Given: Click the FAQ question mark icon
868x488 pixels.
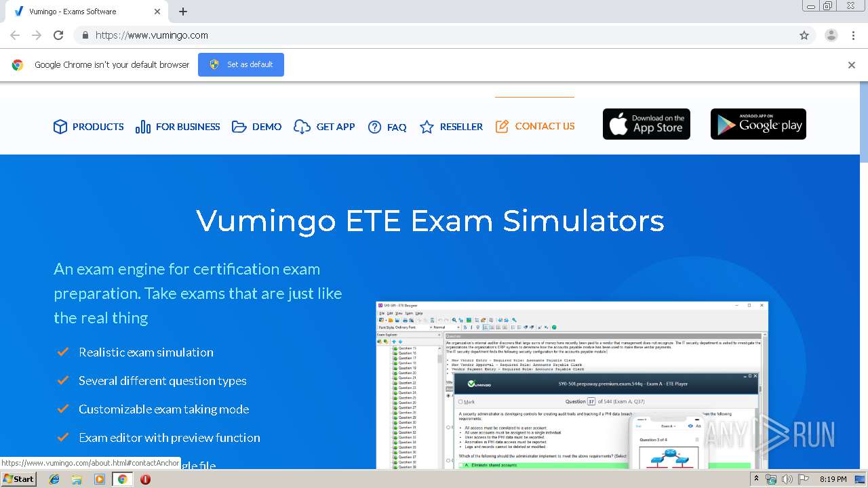Looking at the screenshot, I should [x=374, y=127].
